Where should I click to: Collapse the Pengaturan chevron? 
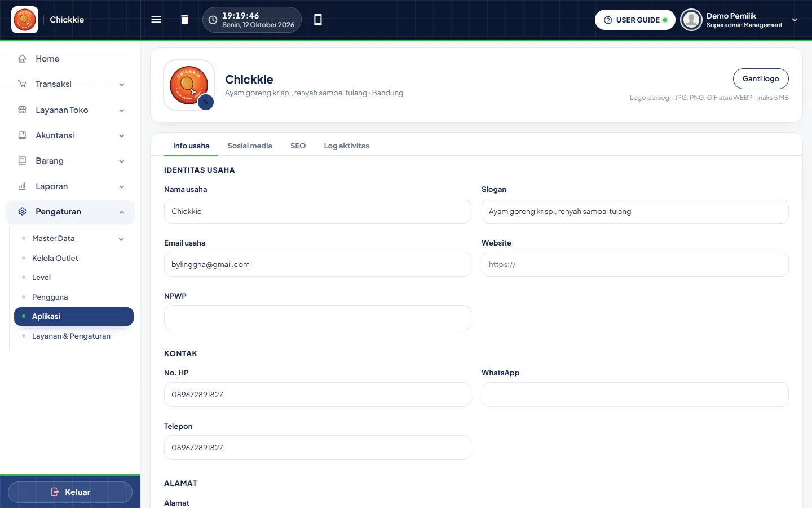122,212
